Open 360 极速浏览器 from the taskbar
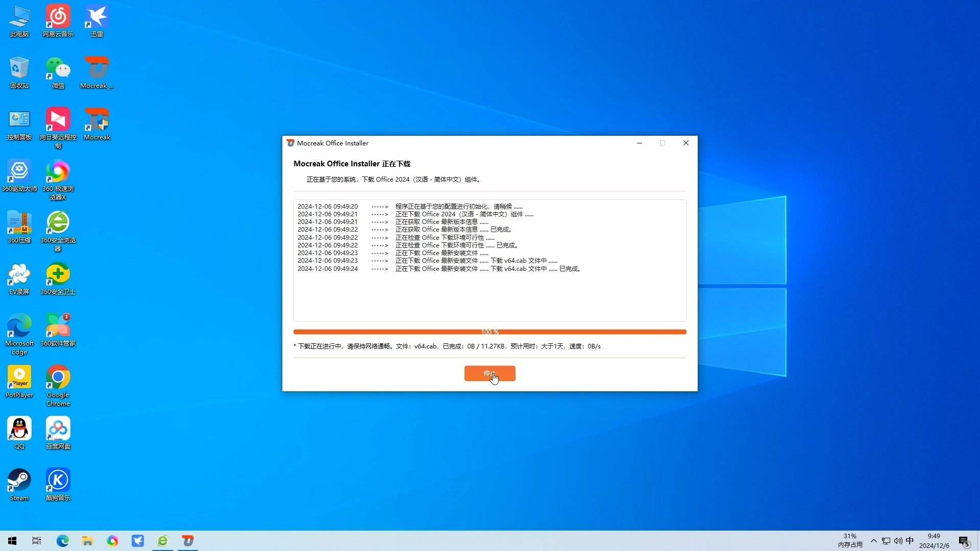 coord(112,541)
